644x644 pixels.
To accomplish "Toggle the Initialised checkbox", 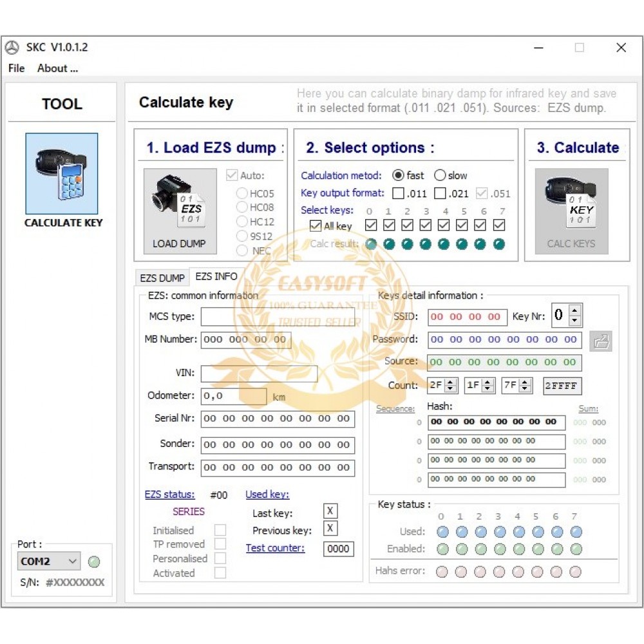I will 220,530.
